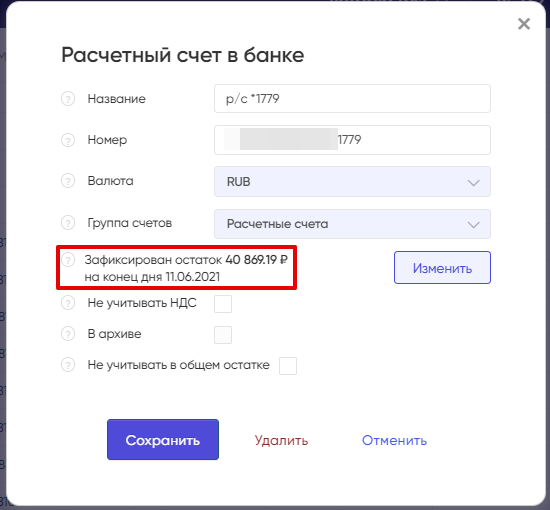Check Не учитывать в общем остатке box
This screenshot has width=550, height=510.
click(x=288, y=366)
